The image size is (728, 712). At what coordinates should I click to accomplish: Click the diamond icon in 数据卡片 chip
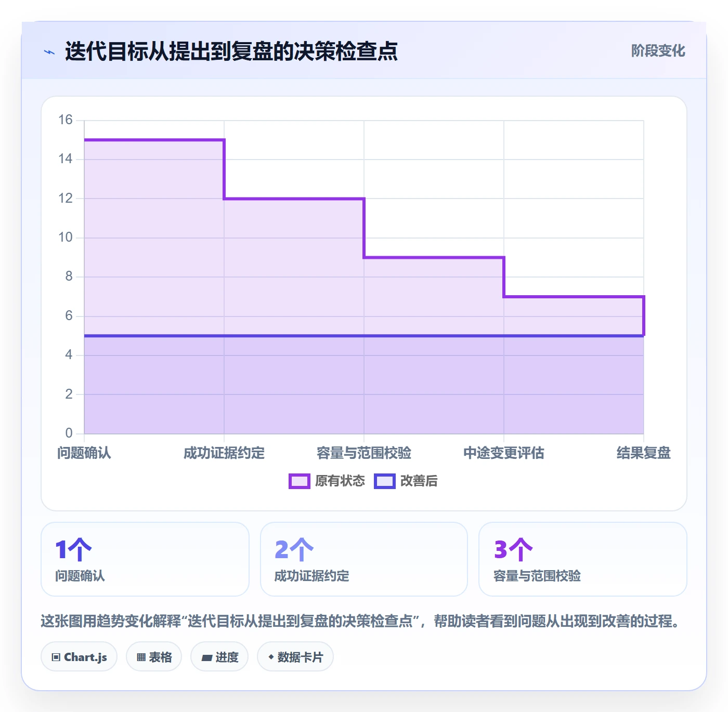(x=271, y=657)
